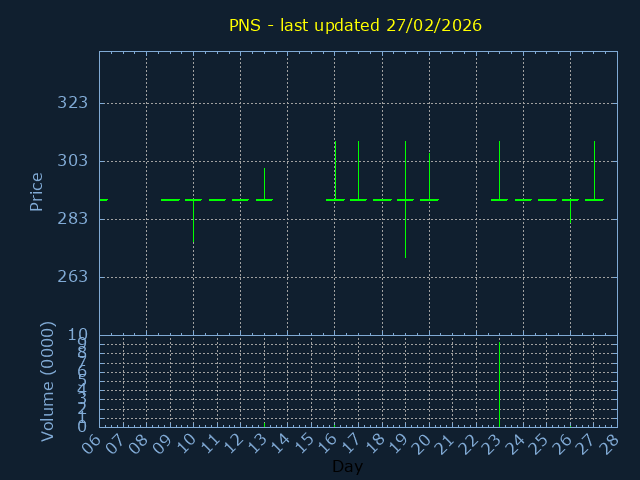Click the volume axis tick label 10

[79, 335]
